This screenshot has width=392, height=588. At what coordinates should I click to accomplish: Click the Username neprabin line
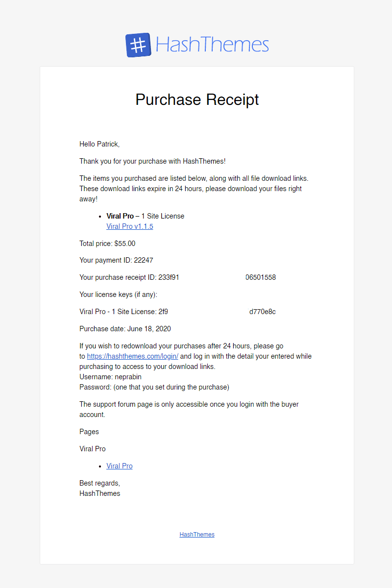pos(110,377)
